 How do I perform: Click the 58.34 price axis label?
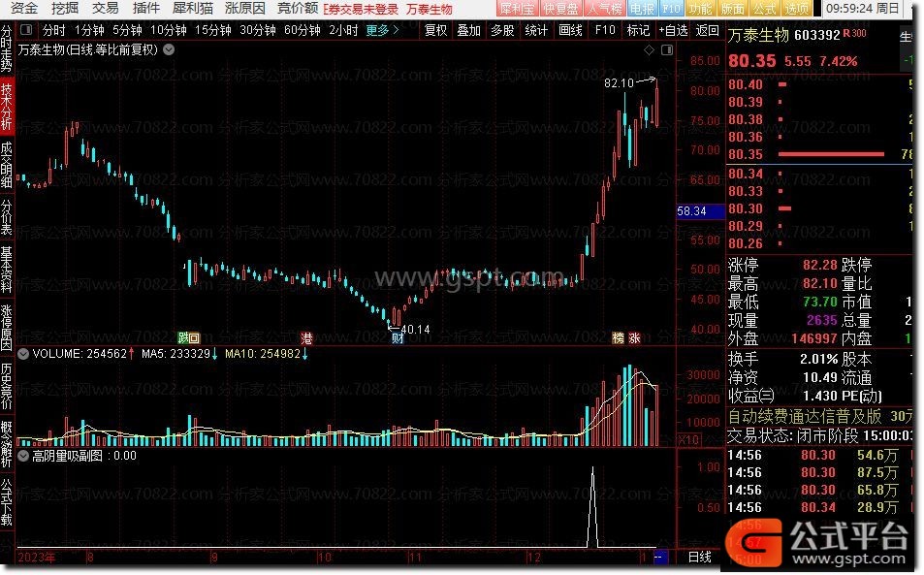(x=700, y=211)
